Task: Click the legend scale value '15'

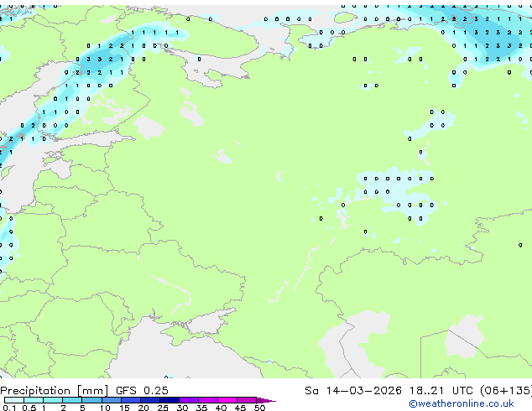Action: point(124,408)
